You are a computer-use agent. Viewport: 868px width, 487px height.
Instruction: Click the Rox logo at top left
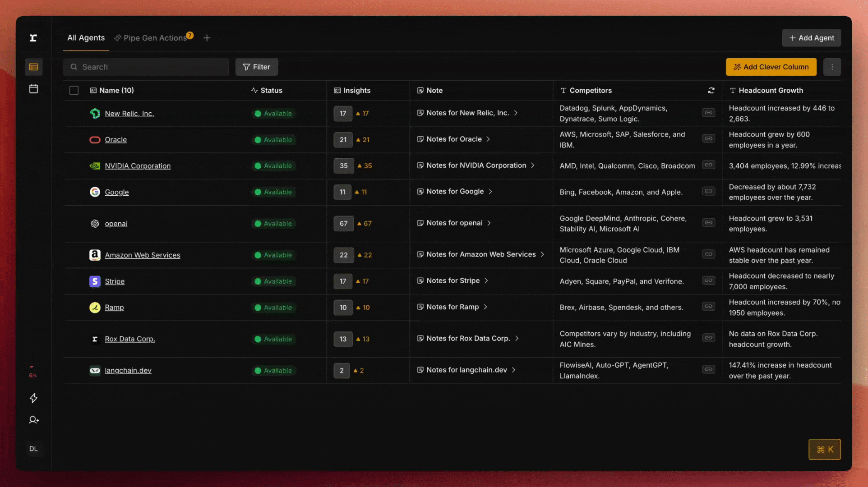33,38
